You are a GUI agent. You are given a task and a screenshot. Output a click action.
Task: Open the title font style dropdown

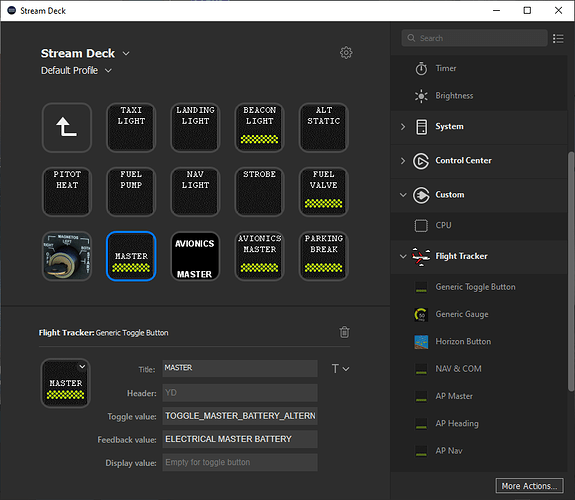(x=340, y=369)
